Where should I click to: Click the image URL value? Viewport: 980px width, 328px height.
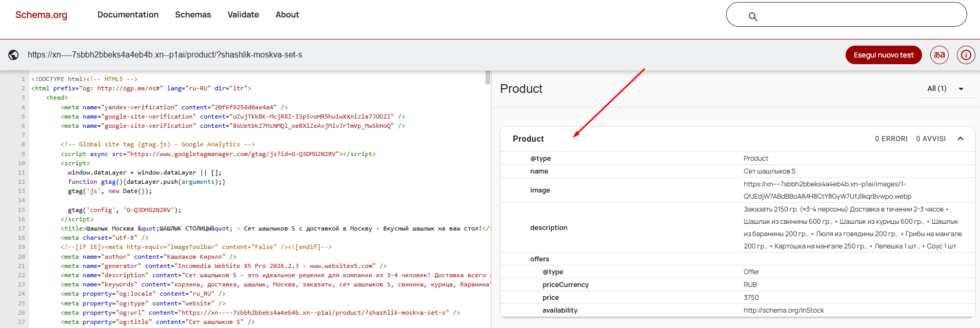(x=827, y=190)
